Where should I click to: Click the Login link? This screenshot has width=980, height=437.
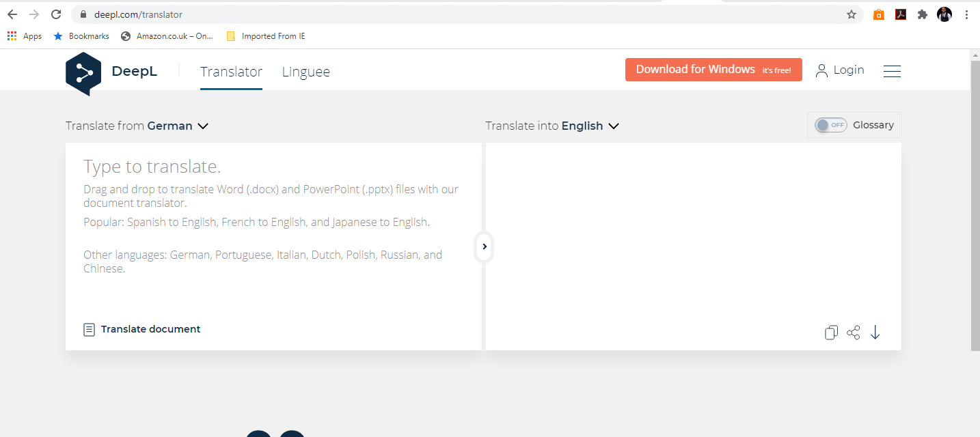849,70
